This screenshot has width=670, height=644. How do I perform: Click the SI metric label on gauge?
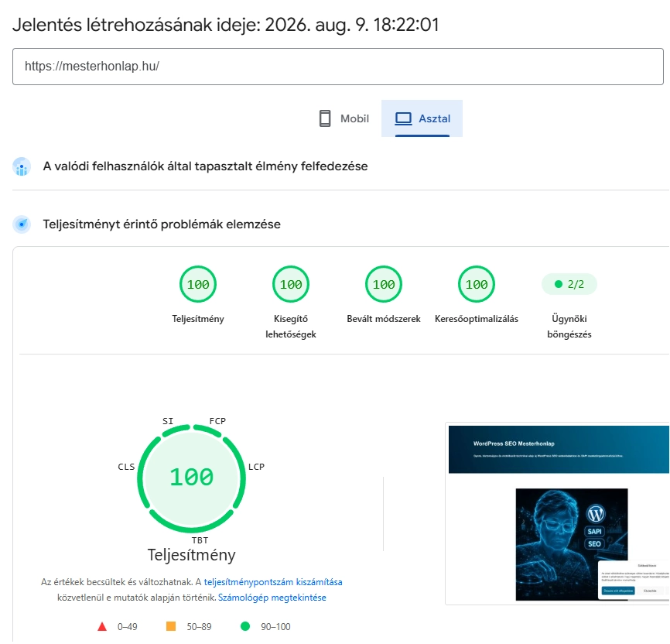(168, 421)
